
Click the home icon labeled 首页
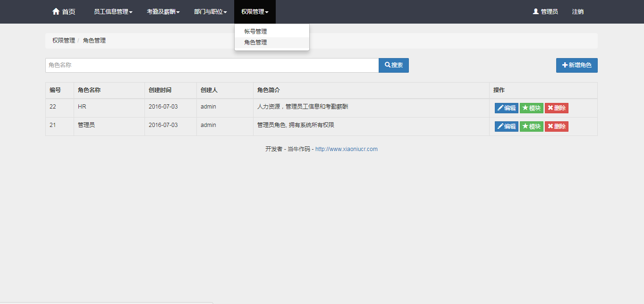[x=63, y=12]
